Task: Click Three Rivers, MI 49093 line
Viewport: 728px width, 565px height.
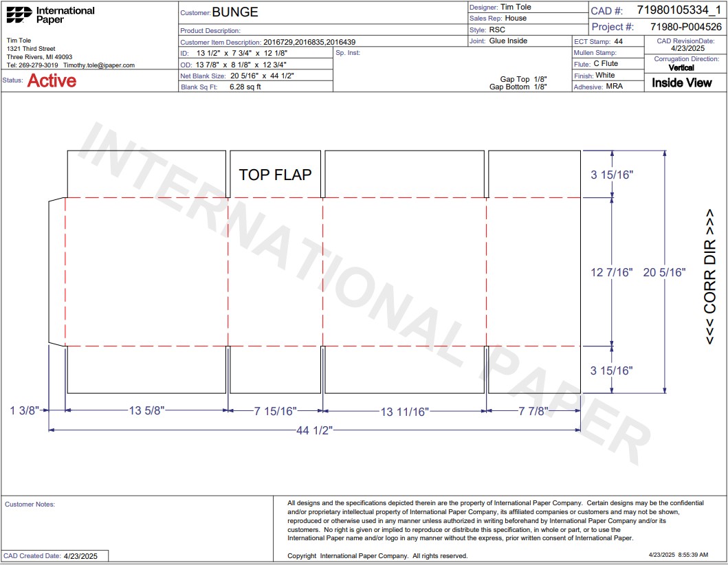Action: (39, 57)
